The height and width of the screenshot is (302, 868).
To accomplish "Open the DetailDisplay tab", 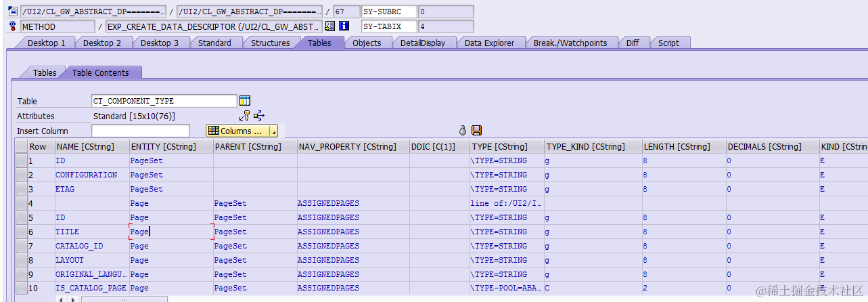I will click(423, 43).
